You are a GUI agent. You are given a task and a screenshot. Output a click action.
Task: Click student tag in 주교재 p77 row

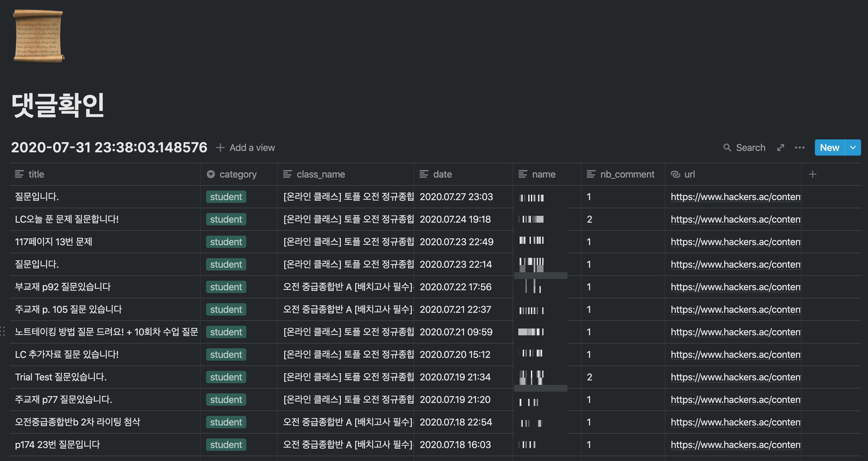pos(226,400)
